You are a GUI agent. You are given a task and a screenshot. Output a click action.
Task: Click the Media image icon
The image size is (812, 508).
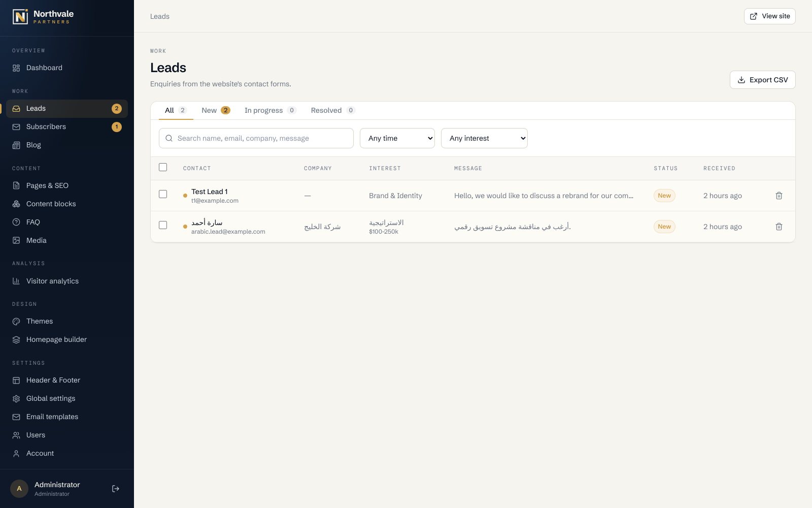tap(16, 241)
